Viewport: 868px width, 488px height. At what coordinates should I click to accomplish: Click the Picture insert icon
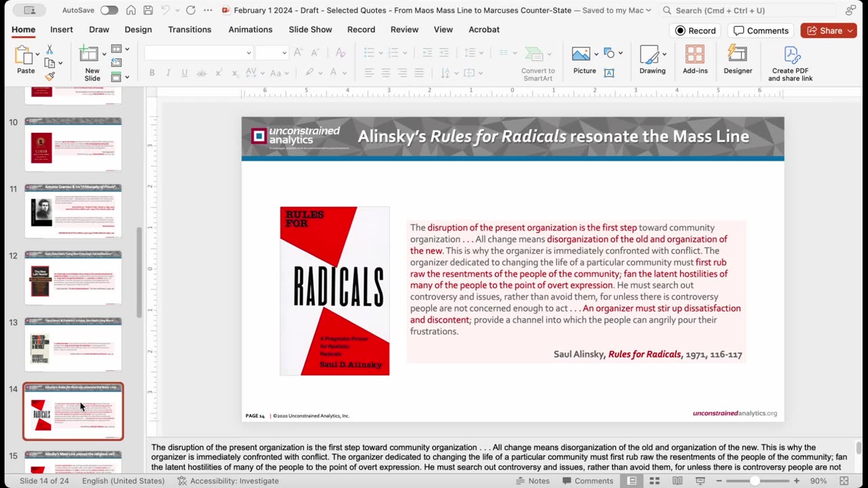tap(580, 54)
